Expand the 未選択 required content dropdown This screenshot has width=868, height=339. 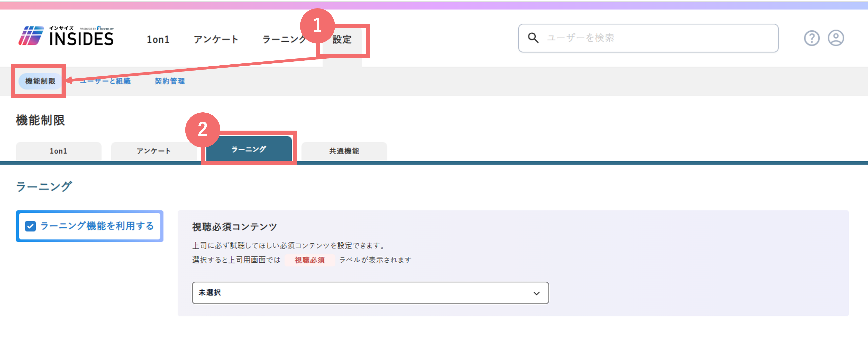[x=370, y=293]
